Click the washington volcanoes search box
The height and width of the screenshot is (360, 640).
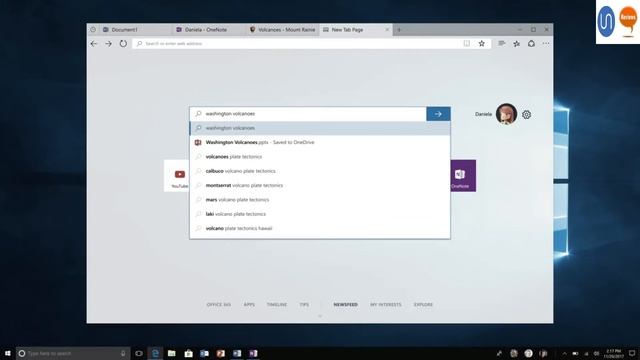click(308, 114)
